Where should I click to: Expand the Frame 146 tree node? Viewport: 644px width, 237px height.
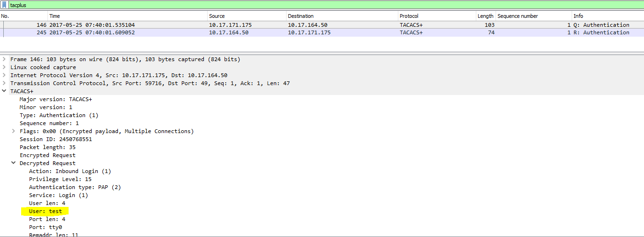pos(4,59)
